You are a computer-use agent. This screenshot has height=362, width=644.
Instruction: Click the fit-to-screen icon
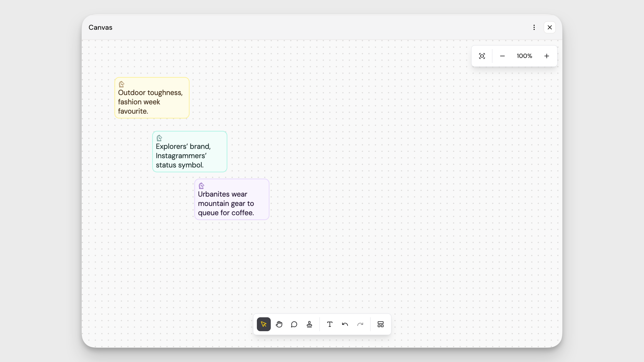point(482,56)
